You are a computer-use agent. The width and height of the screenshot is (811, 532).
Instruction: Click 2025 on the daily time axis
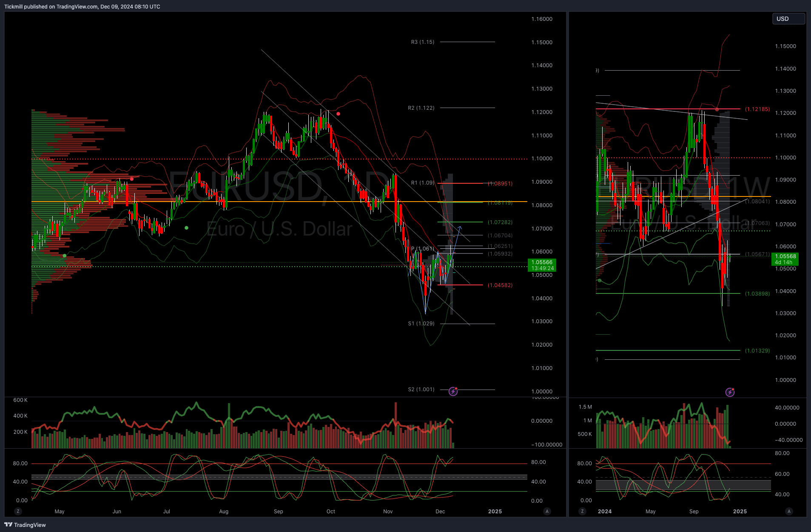[x=495, y=512]
